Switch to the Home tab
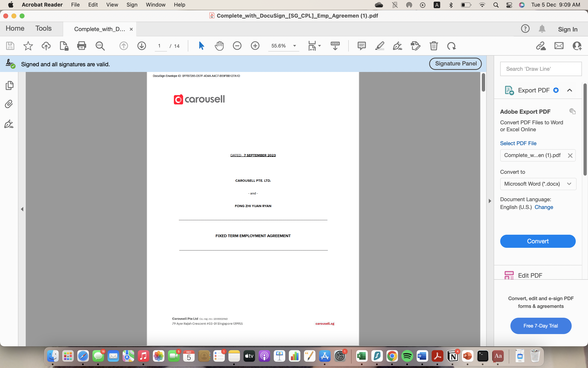Screen dimensions: 588x368 pyautogui.click(x=15, y=28)
